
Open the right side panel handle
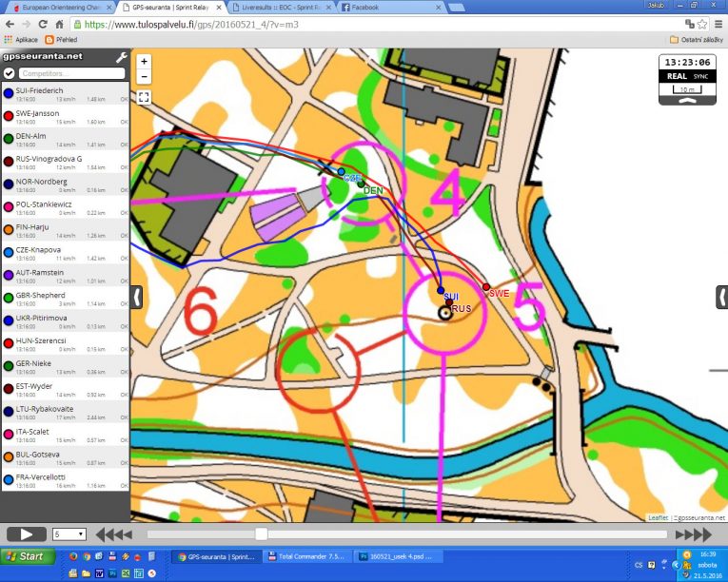[x=721, y=297]
